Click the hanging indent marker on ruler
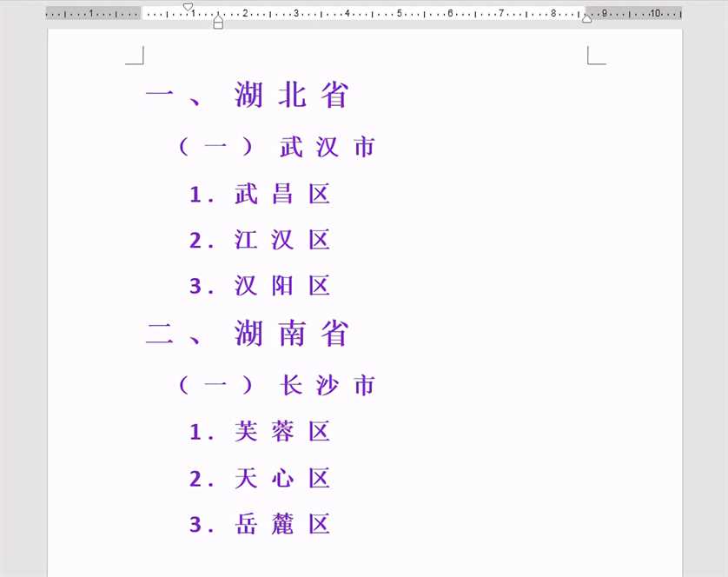The height and width of the screenshot is (577, 728). point(218,18)
